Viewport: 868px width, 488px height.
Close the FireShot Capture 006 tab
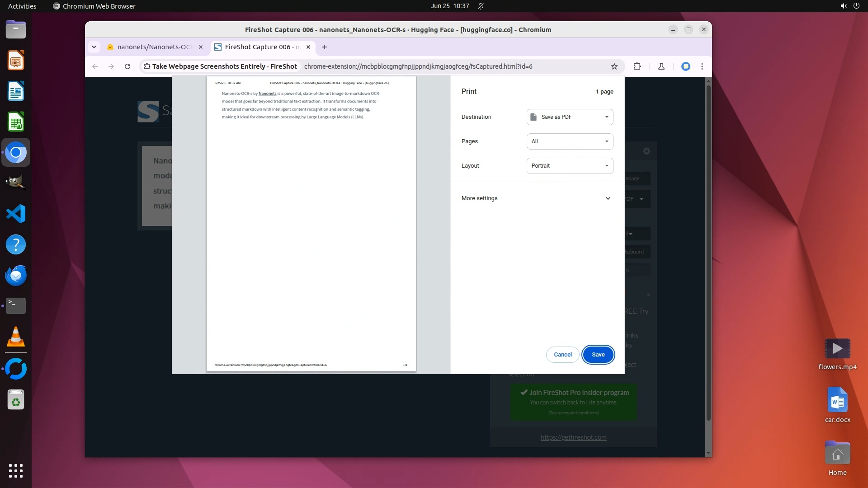pyautogui.click(x=308, y=47)
